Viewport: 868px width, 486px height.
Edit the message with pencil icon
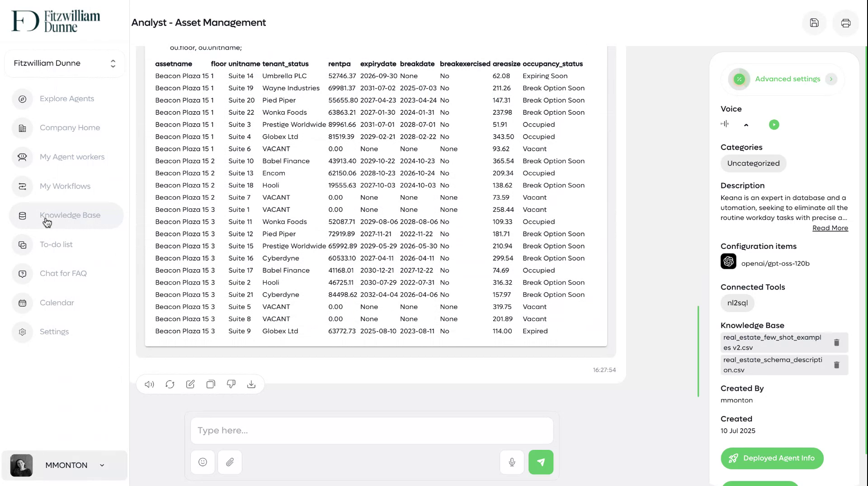(190, 384)
